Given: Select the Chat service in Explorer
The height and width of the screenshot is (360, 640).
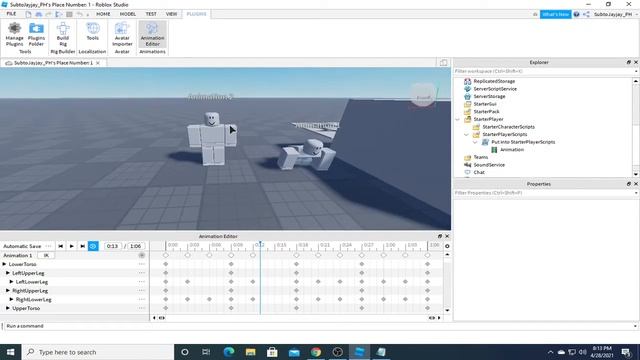Looking at the screenshot, I should click(x=479, y=172).
